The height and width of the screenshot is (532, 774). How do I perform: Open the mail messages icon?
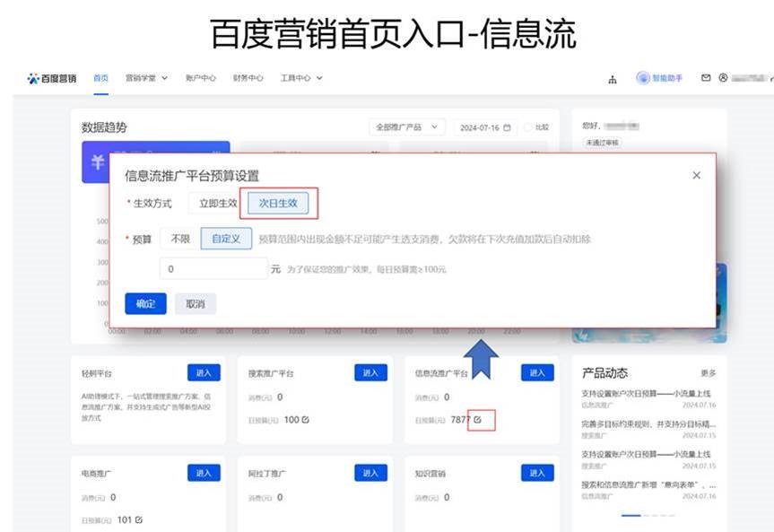pyautogui.click(x=706, y=77)
